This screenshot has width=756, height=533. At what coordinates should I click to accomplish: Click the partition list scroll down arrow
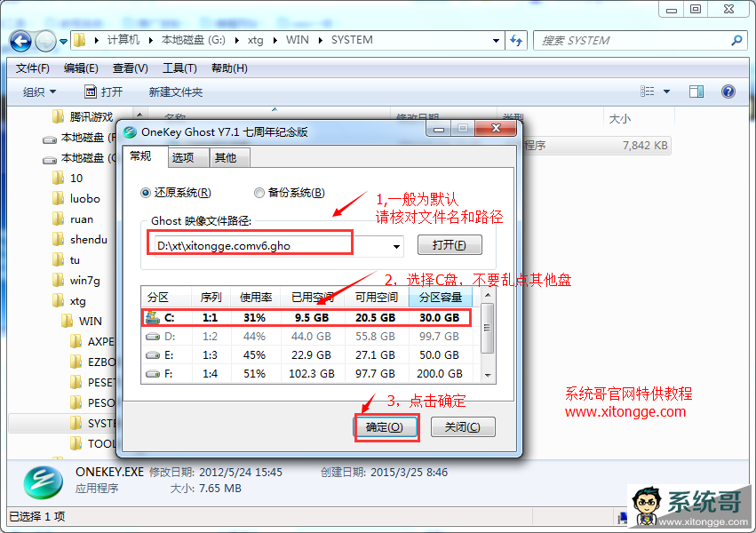[488, 376]
